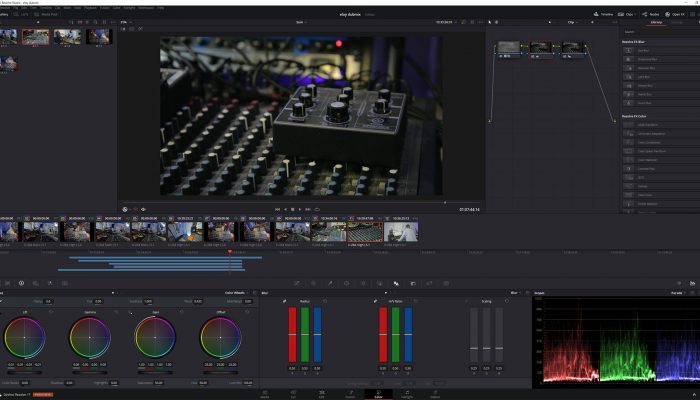This screenshot has height=400, width=700.
Task: Reset the blur Radius controls
Action: (325, 301)
